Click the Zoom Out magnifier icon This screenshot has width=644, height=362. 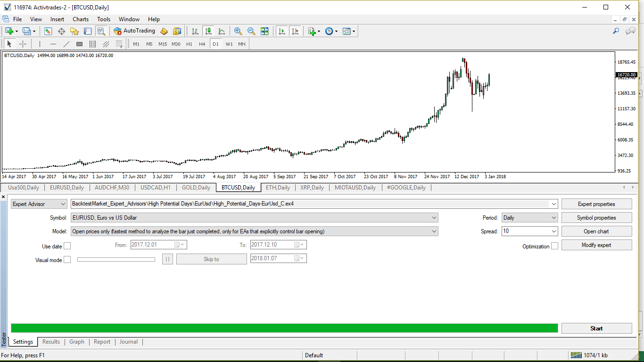[251, 31]
